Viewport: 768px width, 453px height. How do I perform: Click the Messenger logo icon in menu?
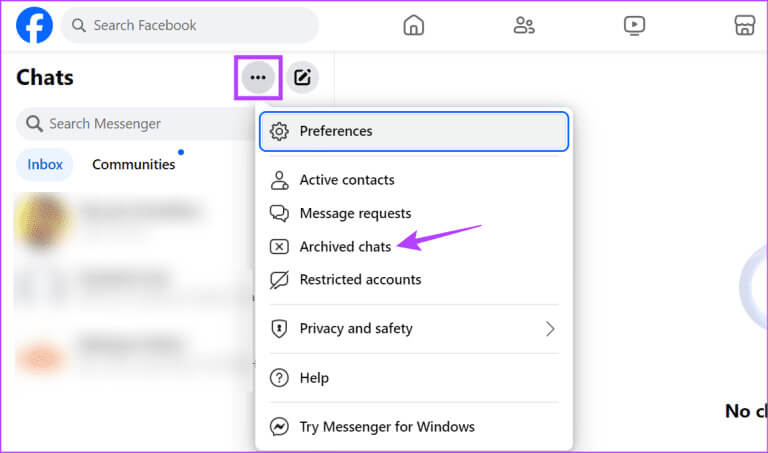279,427
